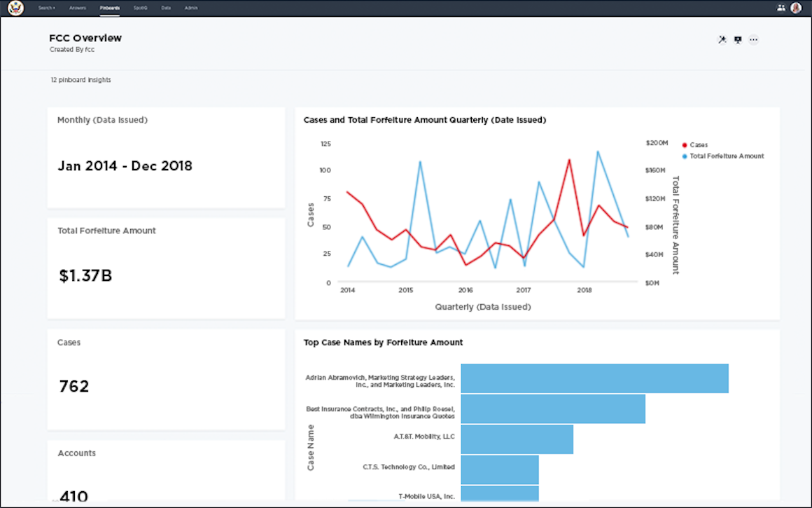Click the red Cases legend swatch
Viewport: 812px width, 508px height.
(x=685, y=145)
